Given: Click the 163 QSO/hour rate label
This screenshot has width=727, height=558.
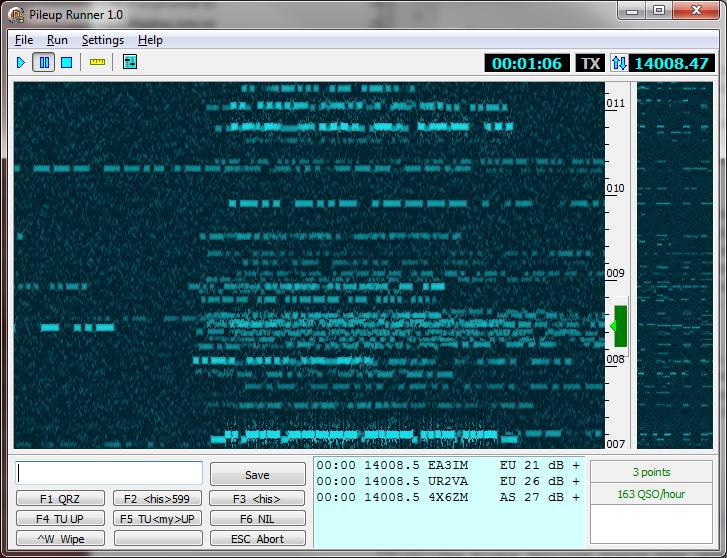Looking at the screenshot, I should (x=651, y=494).
